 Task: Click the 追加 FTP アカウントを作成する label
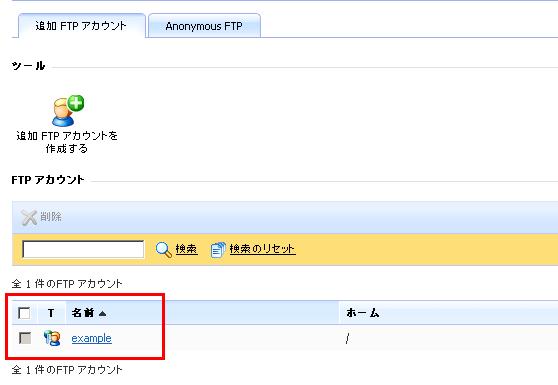[67, 142]
